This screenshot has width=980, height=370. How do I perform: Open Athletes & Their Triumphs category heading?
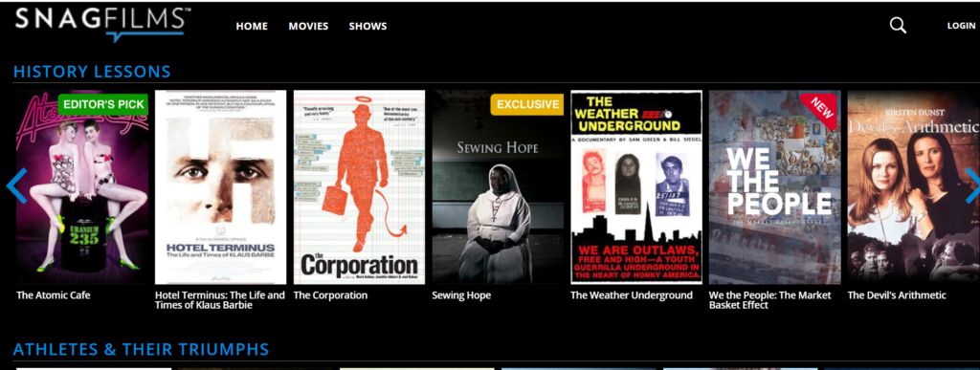pos(142,349)
